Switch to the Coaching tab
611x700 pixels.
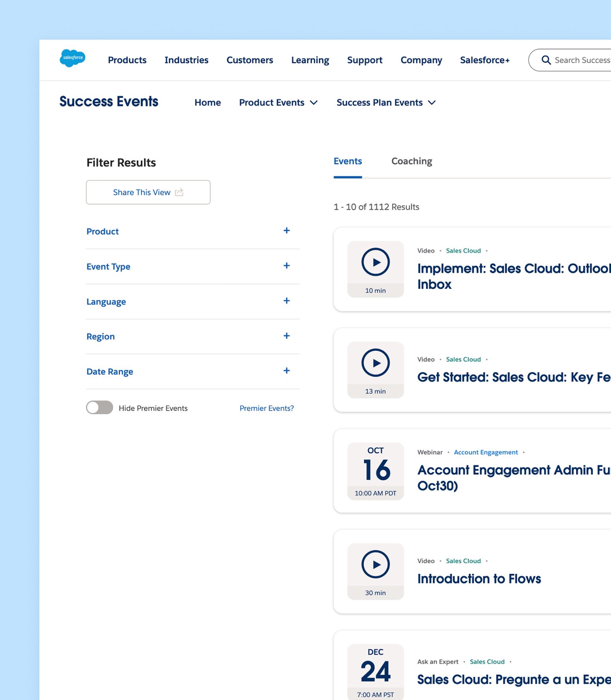click(412, 161)
